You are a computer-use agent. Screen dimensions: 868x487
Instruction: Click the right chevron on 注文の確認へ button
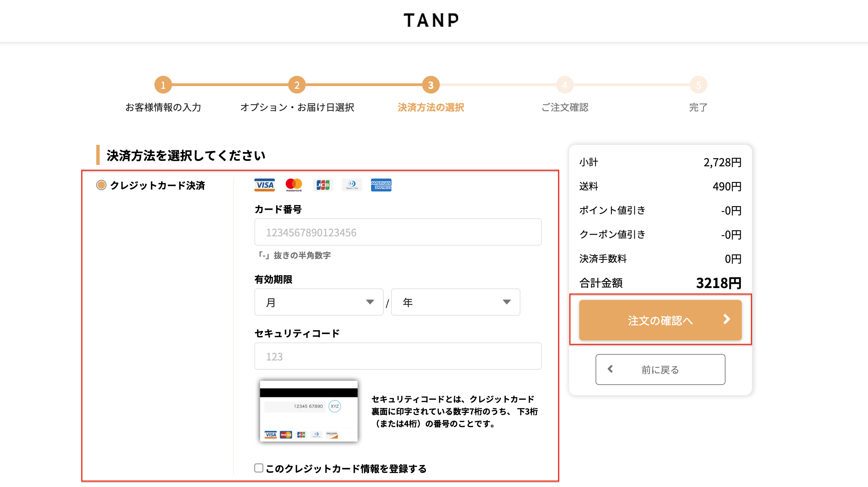[727, 319]
